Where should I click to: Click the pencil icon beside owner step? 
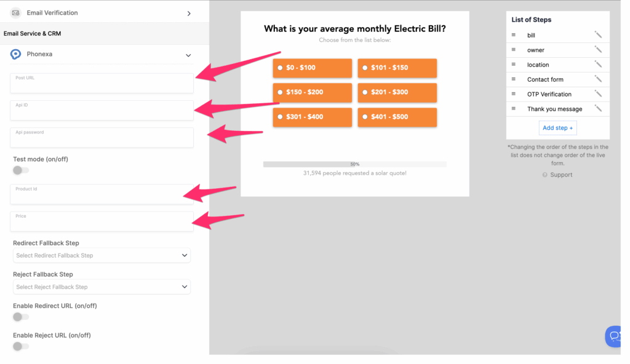pos(598,50)
